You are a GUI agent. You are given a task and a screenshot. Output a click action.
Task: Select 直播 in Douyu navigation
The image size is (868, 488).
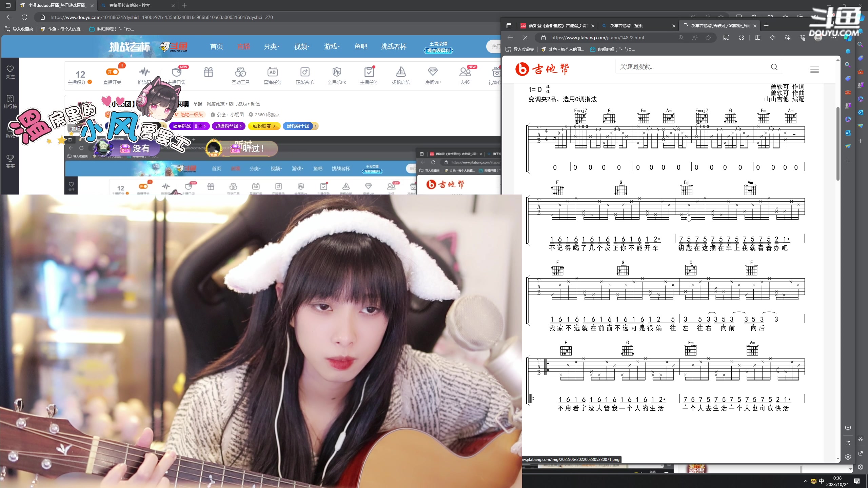pyautogui.click(x=243, y=47)
